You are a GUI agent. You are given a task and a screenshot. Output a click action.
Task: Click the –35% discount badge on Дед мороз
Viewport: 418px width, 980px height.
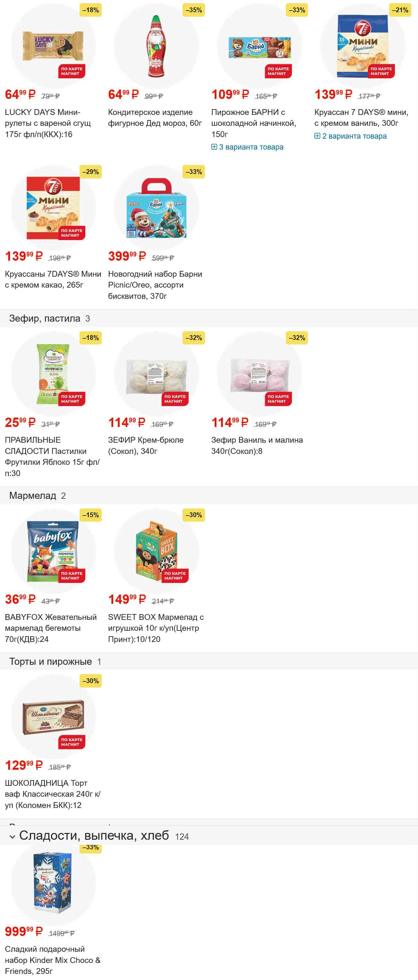pos(193,10)
